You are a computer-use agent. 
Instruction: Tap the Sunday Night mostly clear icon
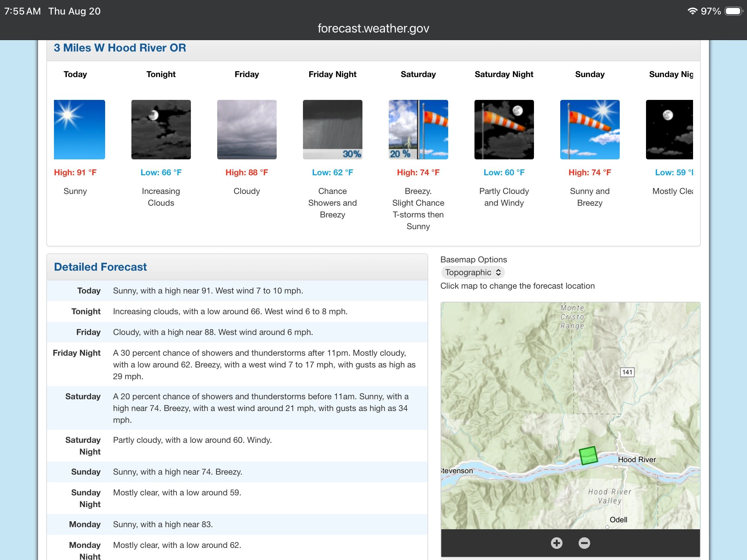pyautogui.click(x=670, y=130)
